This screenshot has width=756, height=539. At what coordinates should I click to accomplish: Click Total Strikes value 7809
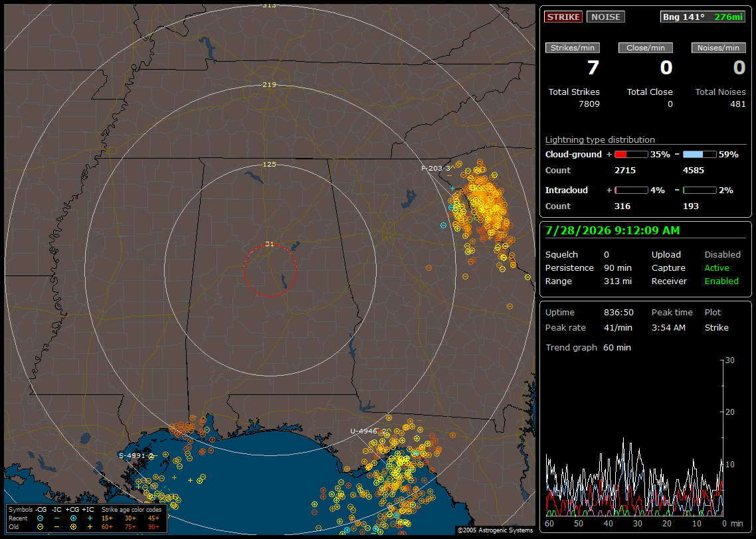click(x=589, y=104)
